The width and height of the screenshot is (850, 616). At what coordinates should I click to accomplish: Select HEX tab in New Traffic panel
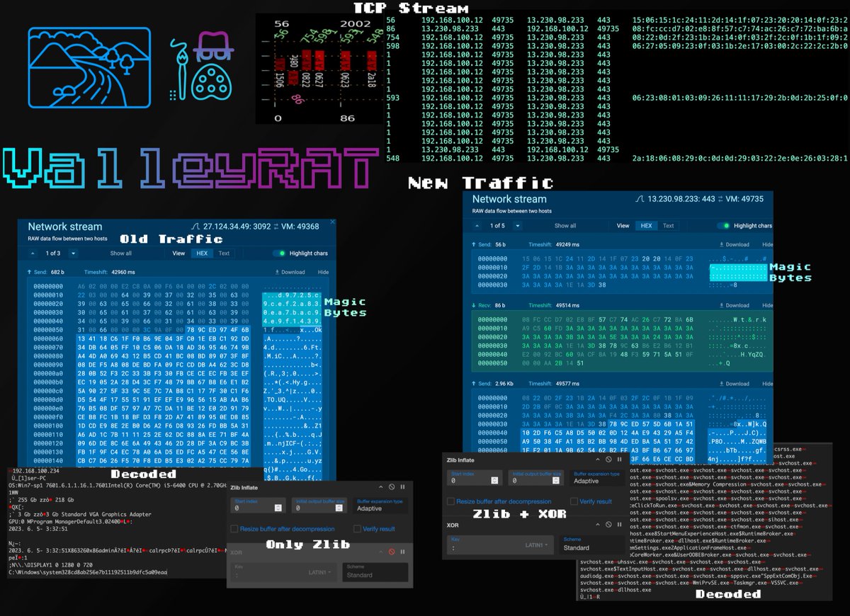[x=646, y=226]
